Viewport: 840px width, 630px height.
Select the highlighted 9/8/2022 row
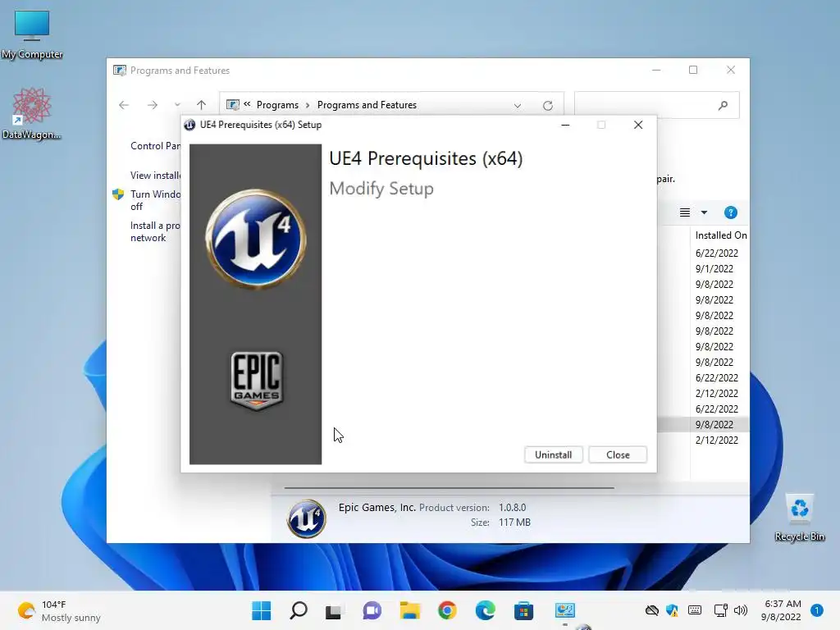click(703, 424)
